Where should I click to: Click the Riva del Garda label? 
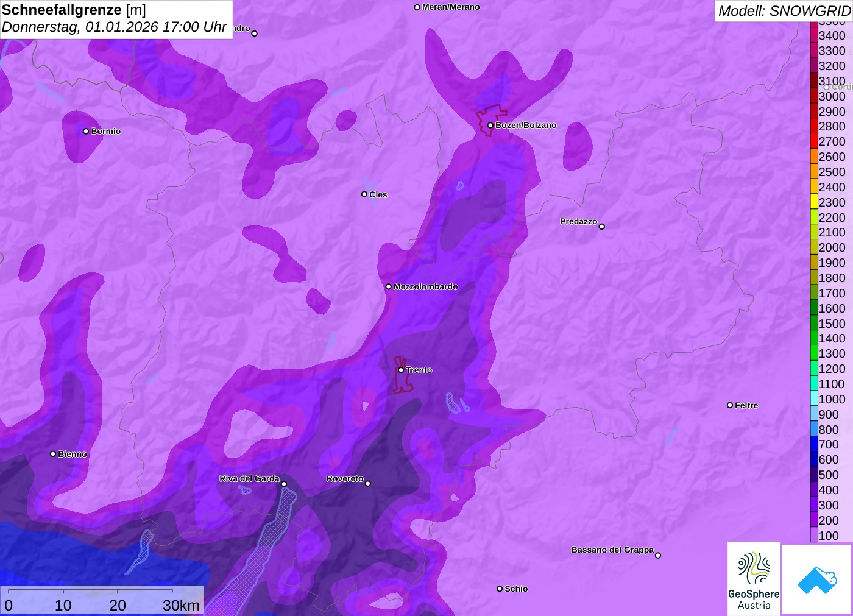(x=249, y=478)
